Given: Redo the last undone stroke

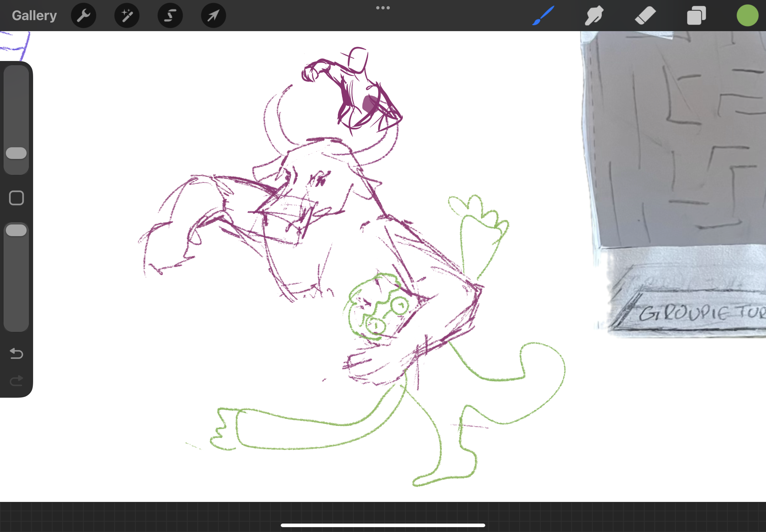Looking at the screenshot, I should [16, 381].
